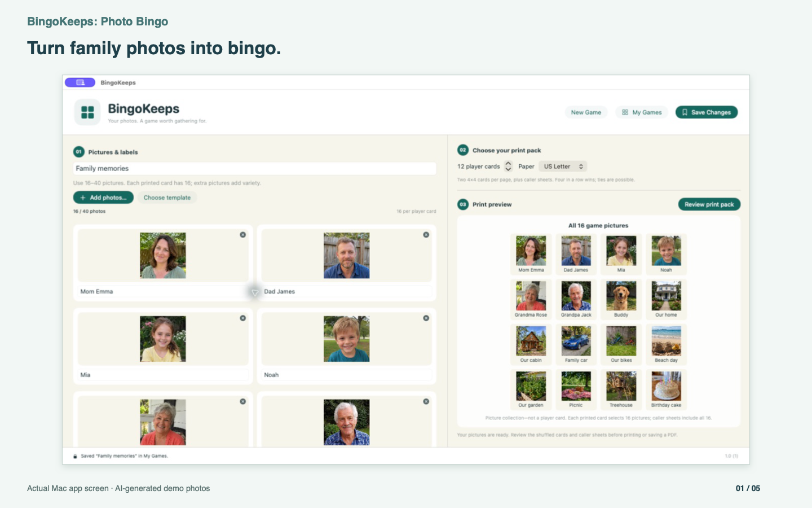
Task: Remove the Dad James photo card
Action: pyautogui.click(x=426, y=235)
